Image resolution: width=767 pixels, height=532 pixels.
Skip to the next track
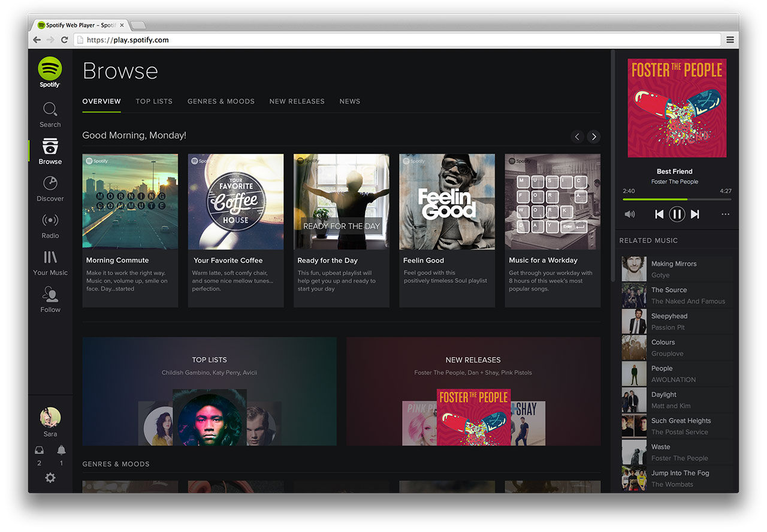tap(695, 214)
